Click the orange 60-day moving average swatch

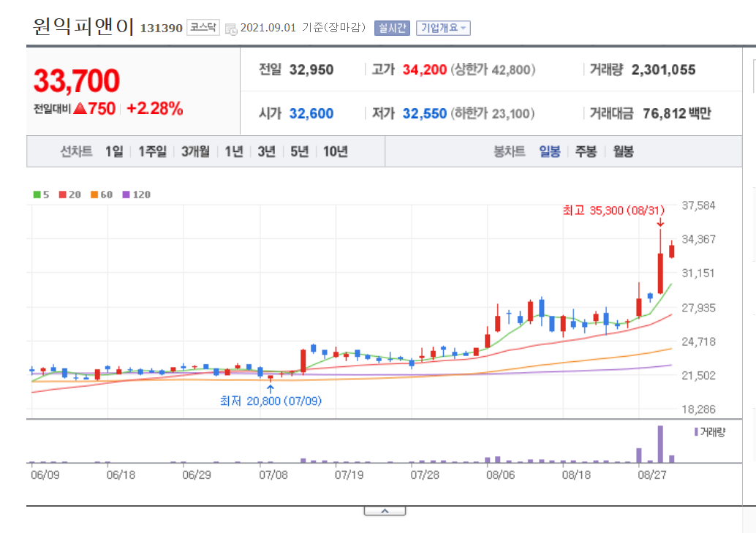[94, 194]
